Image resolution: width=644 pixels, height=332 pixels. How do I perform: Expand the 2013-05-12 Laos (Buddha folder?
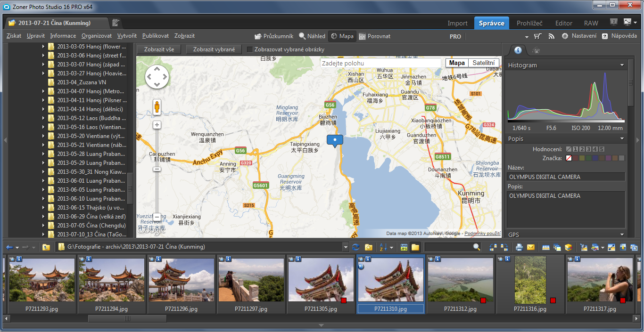[43, 118]
